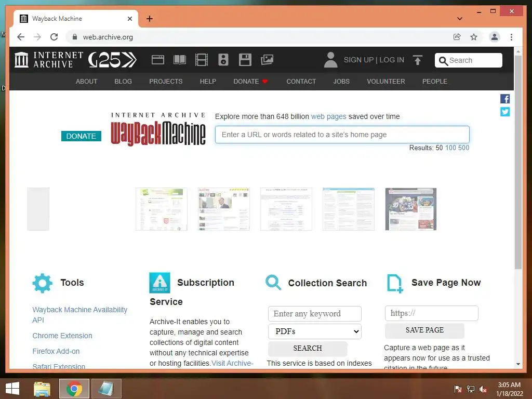This screenshot has height=399, width=532.
Task: Go back to previous page
Action: click(21, 37)
